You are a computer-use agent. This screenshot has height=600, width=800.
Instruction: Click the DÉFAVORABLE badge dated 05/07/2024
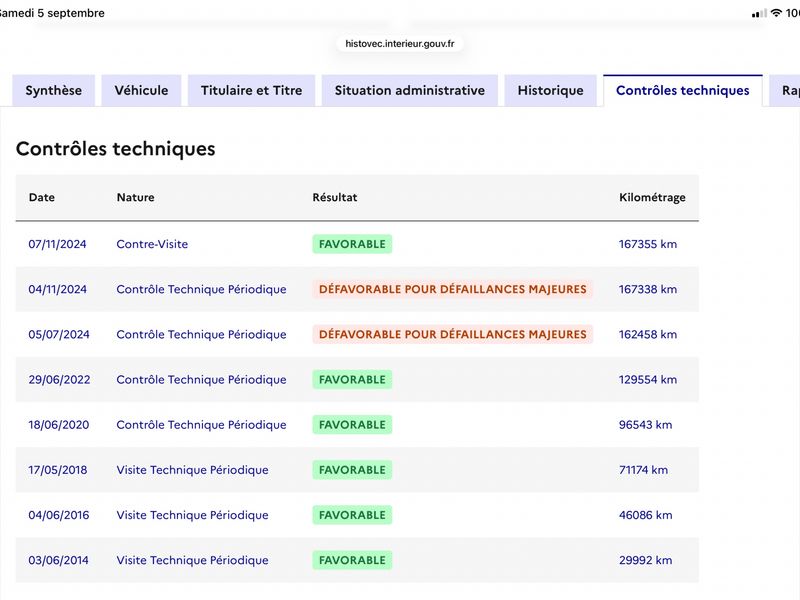click(453, 334)
